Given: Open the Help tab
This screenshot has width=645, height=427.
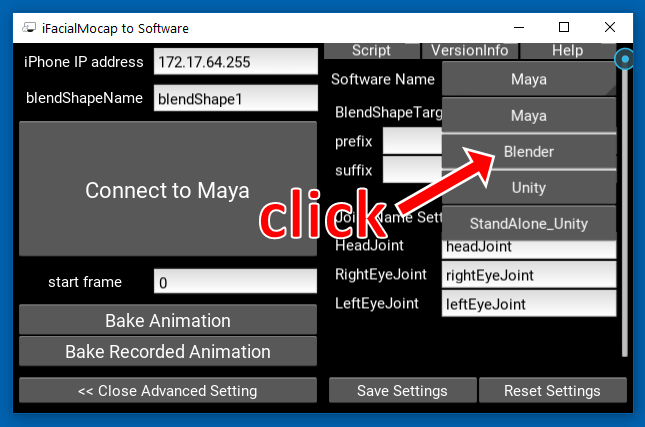Looking at the screenshot, I should (567, 51).
